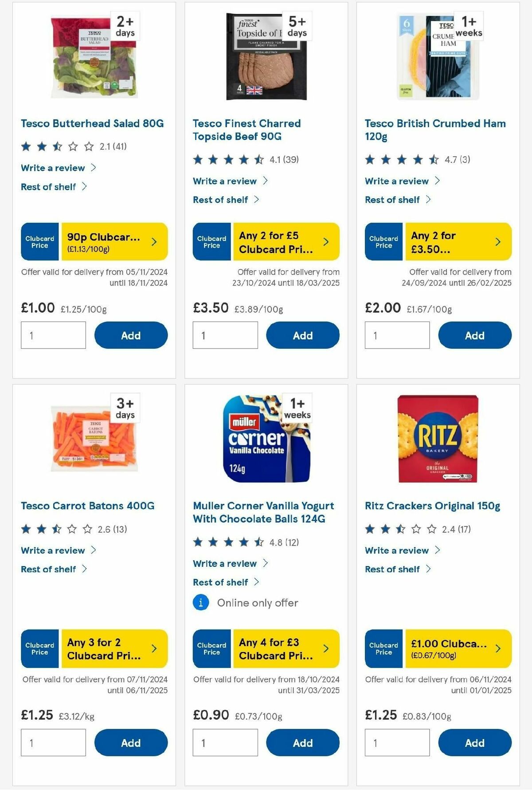532x790 pixels.
Task: Click the Clubcard Price icon on Charred Topside Beef
Action: [x=211, y=241]
